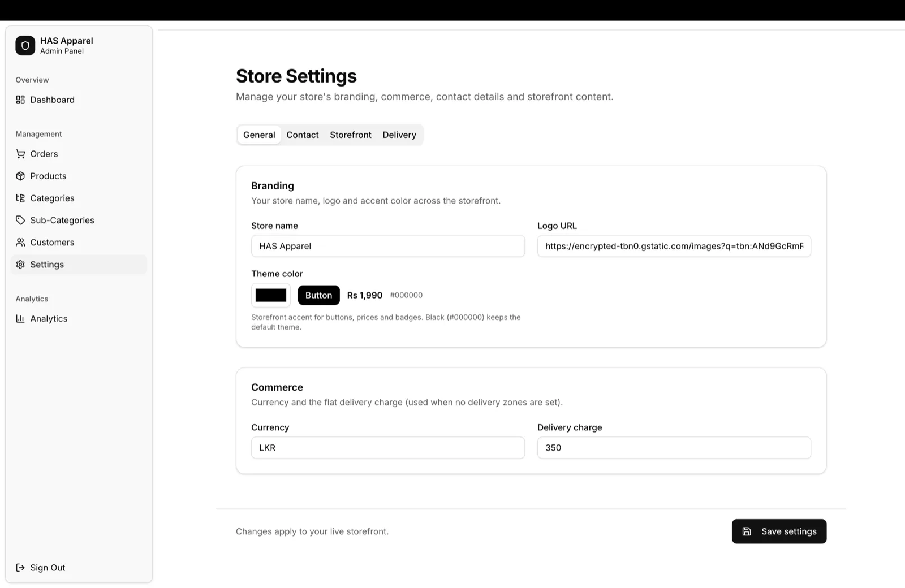Navigate to Products
The width and height of the screenshot is (905, 588).
79,176
